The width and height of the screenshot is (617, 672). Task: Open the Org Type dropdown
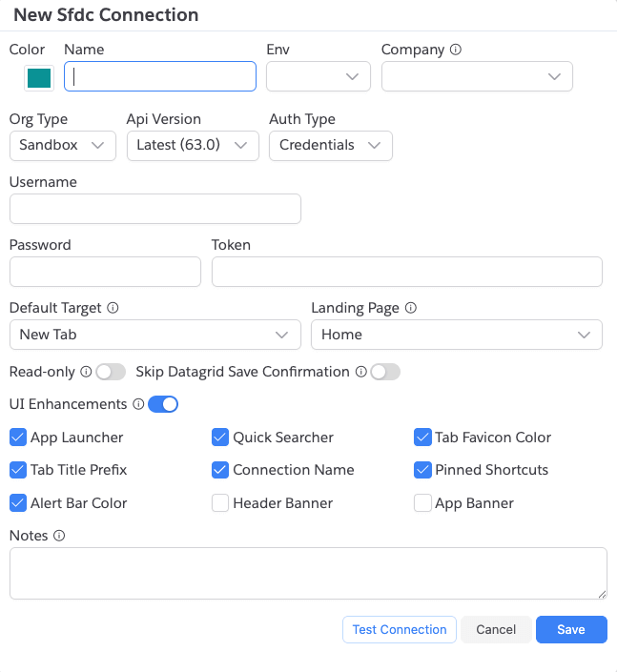tap(62, 145)
